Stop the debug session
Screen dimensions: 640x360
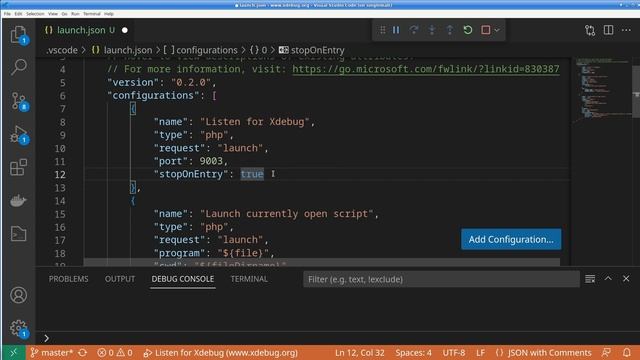click(x=486, y=30)
